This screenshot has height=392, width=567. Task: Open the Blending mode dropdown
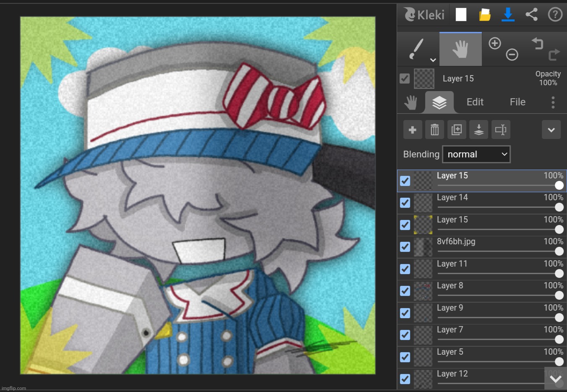click(476, 154)
